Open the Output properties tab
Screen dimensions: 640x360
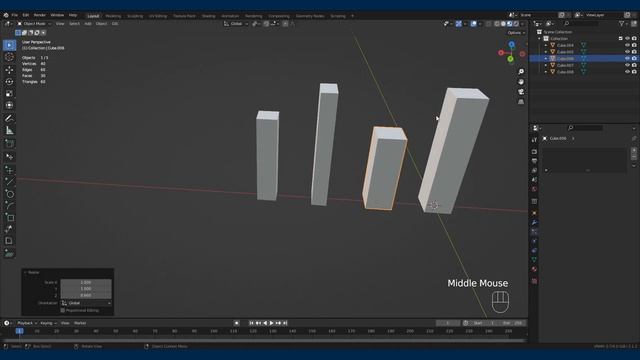click(534, 161)
